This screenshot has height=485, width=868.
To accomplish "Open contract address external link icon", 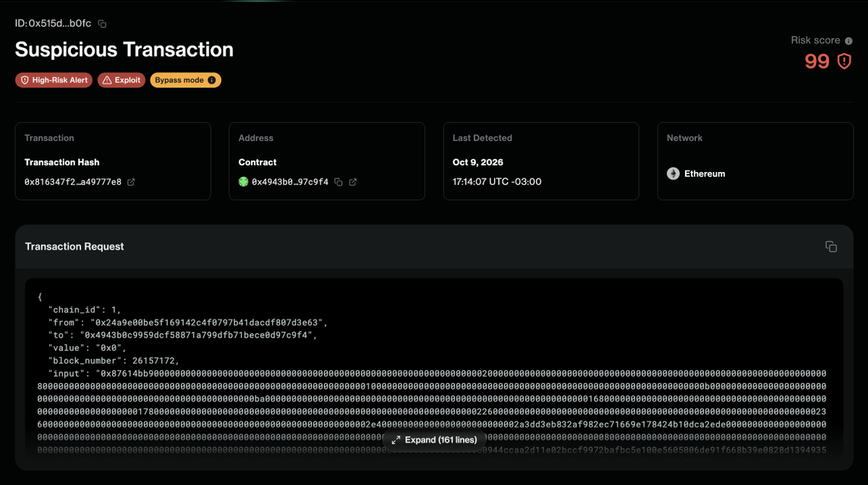I will click(x=353, y=182).
